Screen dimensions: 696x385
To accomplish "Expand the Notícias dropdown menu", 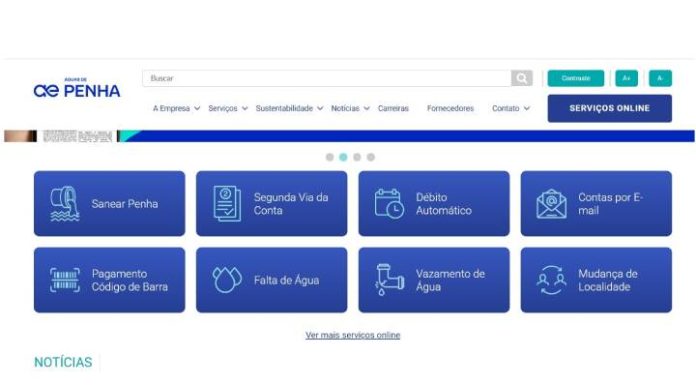I will point(350,108).
